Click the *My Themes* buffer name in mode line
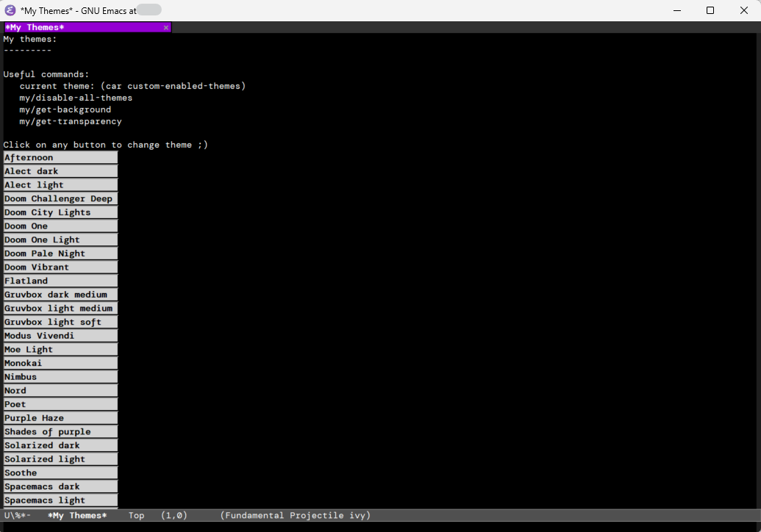 tap(77, 516)
